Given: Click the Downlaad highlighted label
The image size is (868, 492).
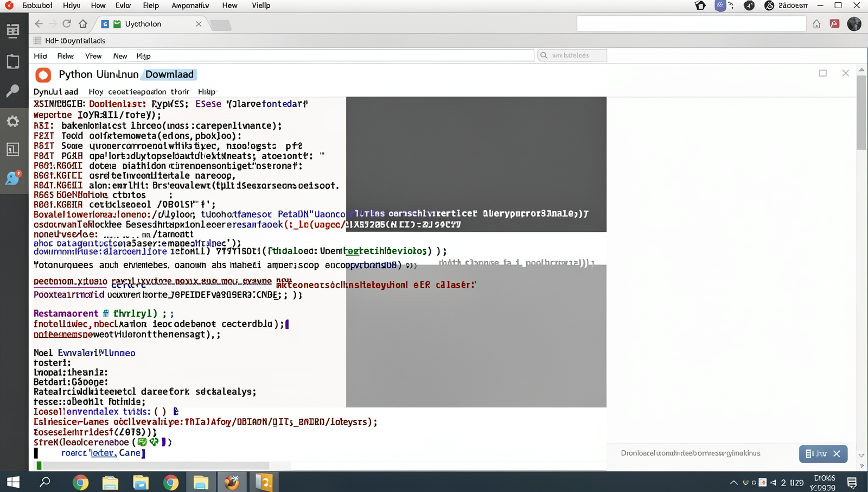Looking at the screenshot, I should (169, 74).
